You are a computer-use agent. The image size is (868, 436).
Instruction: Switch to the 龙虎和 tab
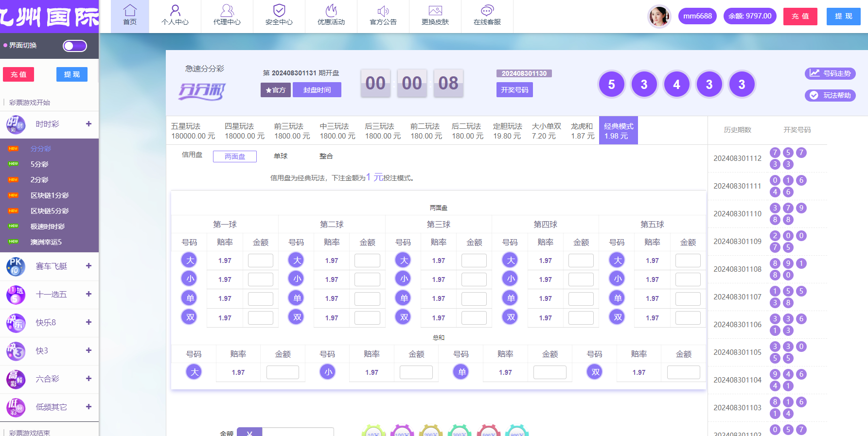pyautogui.click(x=582, y=131)
